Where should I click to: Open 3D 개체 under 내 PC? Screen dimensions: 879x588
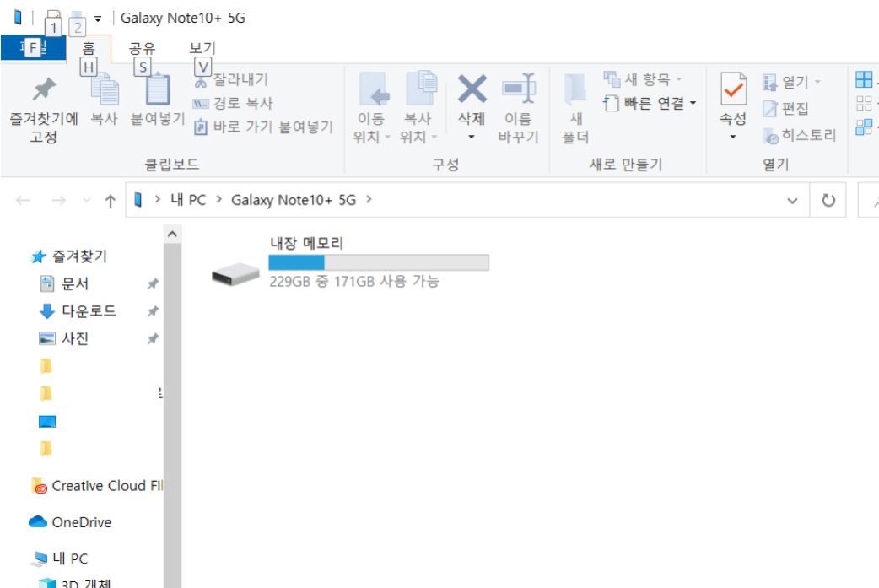[75, 583]
